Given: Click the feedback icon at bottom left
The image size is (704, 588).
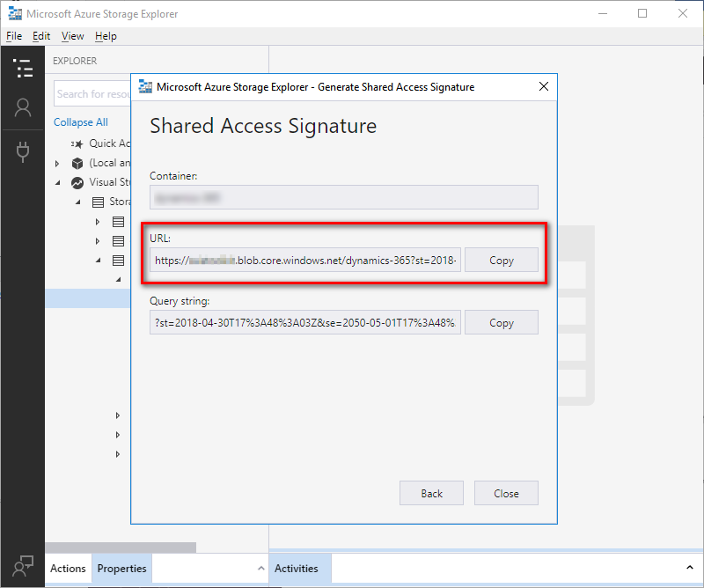Looking at the screenshot, I should (x=23, y=567).
